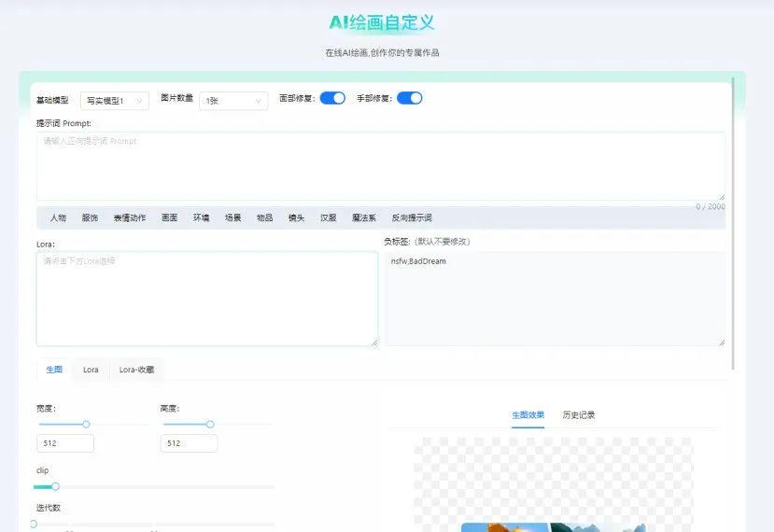The image size is (774, 532).
Task: Click the chevron arrow in the model selector
Action: click(x=139, y=101)
